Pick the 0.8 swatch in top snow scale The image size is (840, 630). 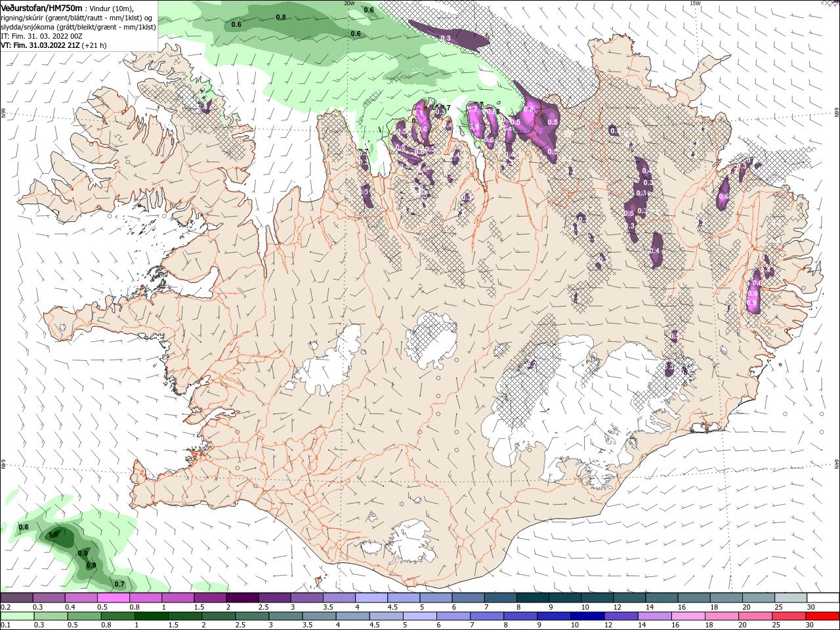click(x=145, y=598)
